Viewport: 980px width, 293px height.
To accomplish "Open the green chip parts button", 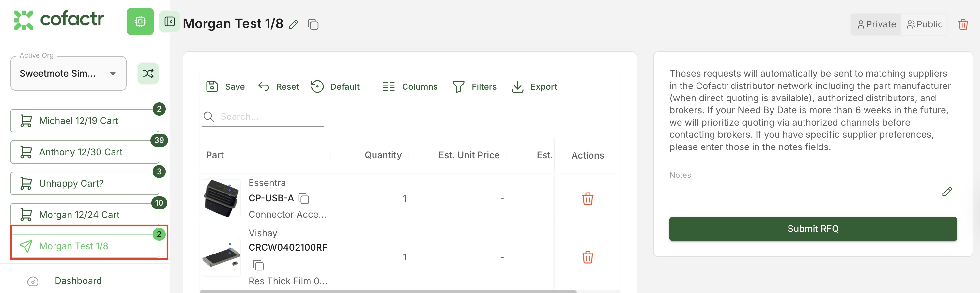I will 140,22.
